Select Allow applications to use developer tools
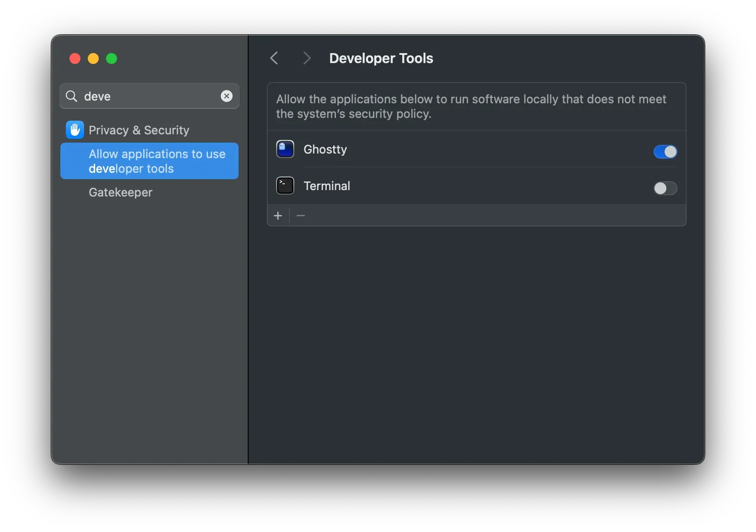 tap(149, 161)
